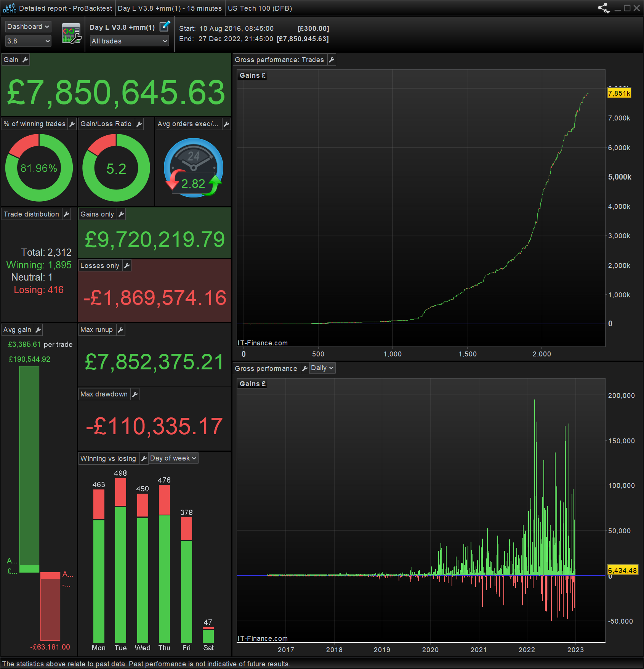This screenshot has width=644, height=669.
Task: Open settings wrench for Gain panel
Action: (x=25, y=60)
